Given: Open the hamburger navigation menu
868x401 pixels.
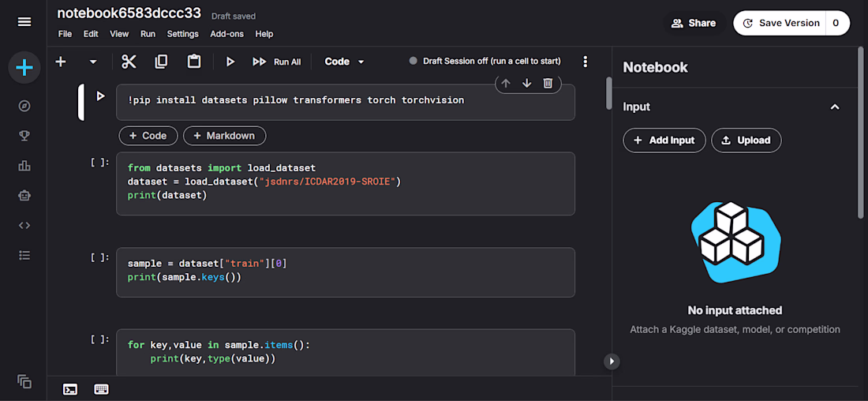Looking at the screenshot, I should coord(24,22).
